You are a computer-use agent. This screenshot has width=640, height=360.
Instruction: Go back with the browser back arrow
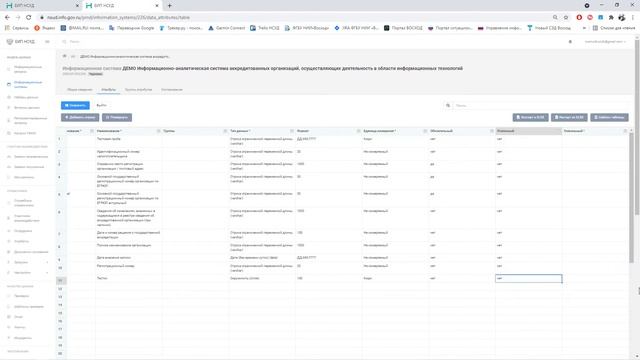click(x=7, y=18)
